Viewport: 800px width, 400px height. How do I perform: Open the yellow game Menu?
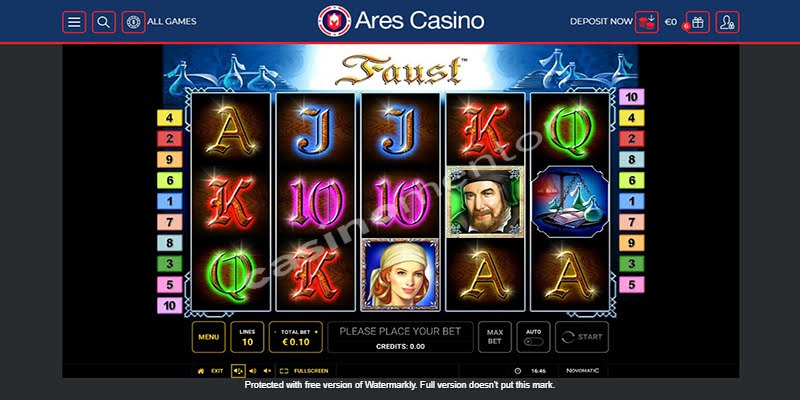pos(209,337)
